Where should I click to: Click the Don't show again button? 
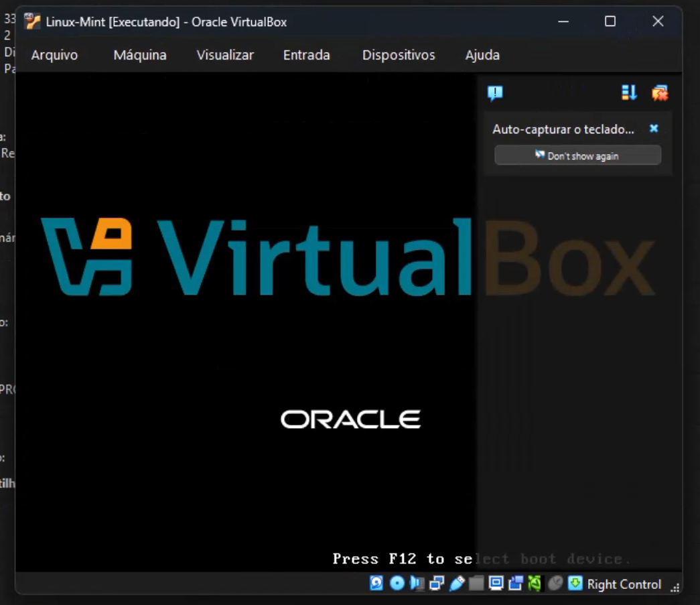tap(577, 155)
